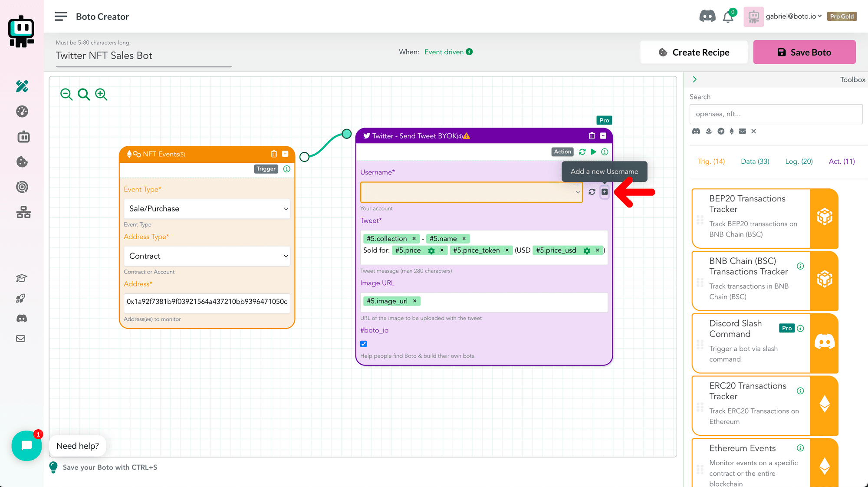The image size is (868, 487).
Task: Open the chat support bubble
Action: [x=26, y=446]
